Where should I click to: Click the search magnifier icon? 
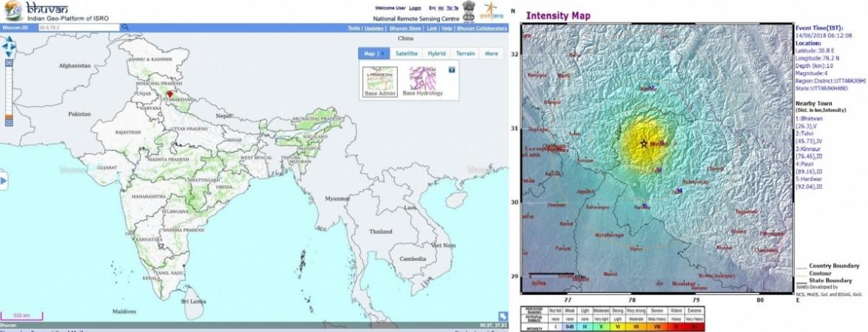[x=125, y=27]
